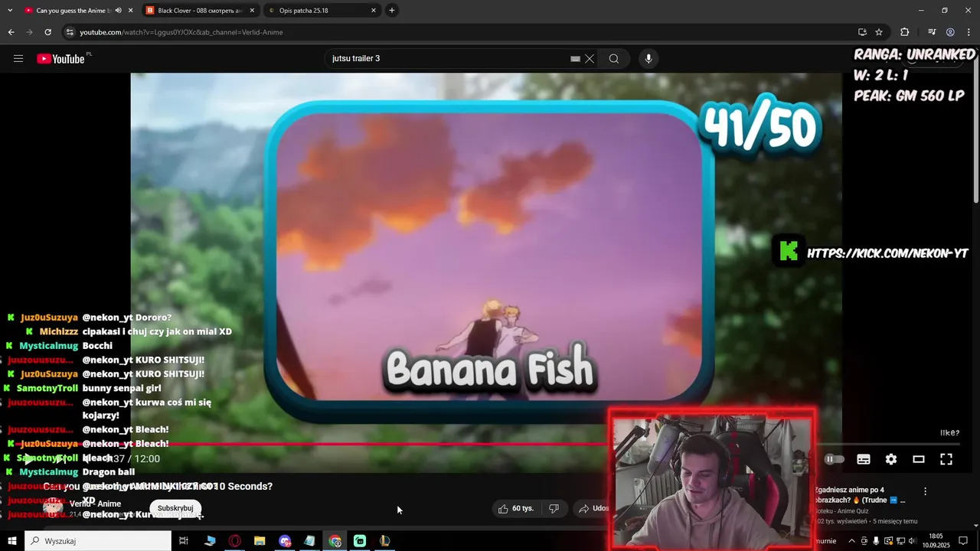Open the Chrome profile avatar
The width and height of the screenshot is (980, 551).
[x=950, y=32]
